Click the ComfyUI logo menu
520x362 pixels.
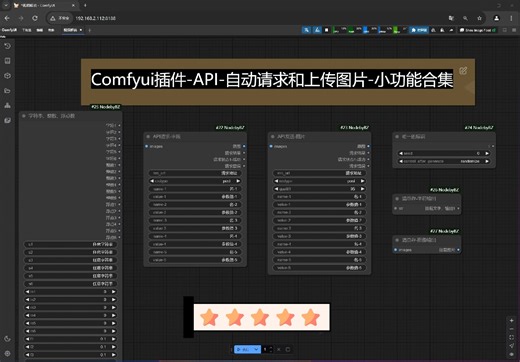[x=9, y=30]
